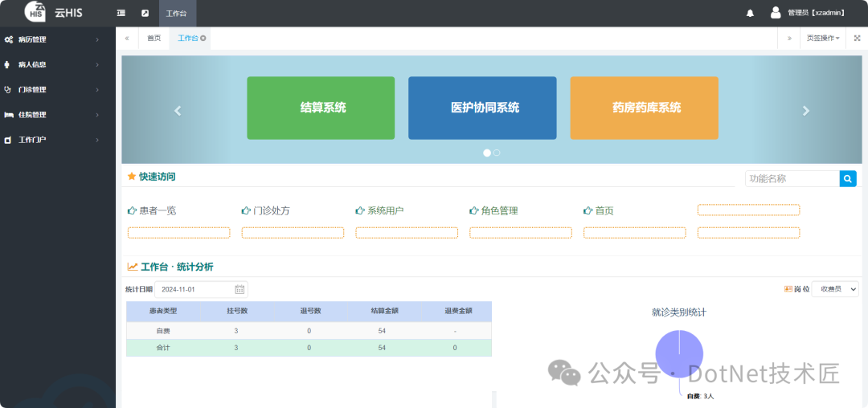Go to previous carousel slide
The image size is (868, 408).
[178, 111]
